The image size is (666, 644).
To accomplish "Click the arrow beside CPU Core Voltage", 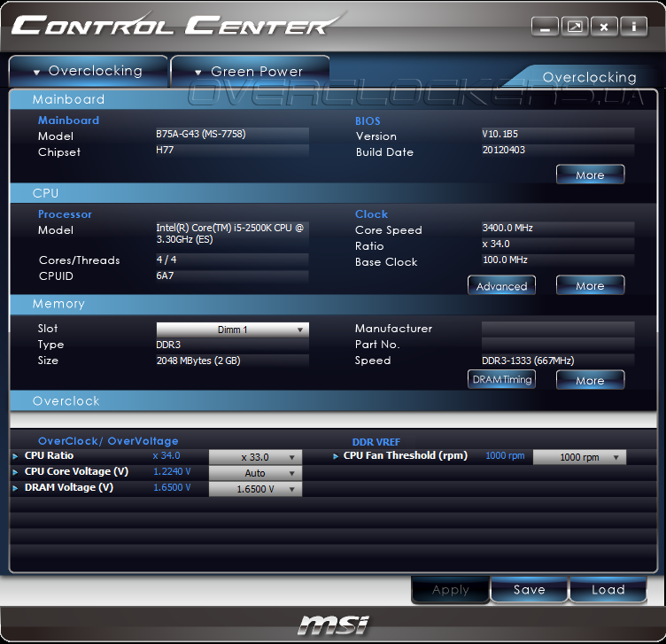I will pos(15,472).
